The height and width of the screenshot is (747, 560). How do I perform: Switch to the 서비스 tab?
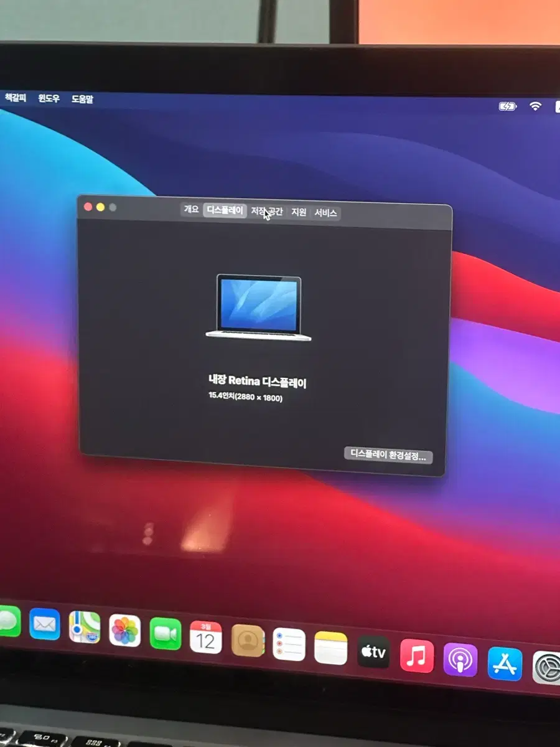325,213
